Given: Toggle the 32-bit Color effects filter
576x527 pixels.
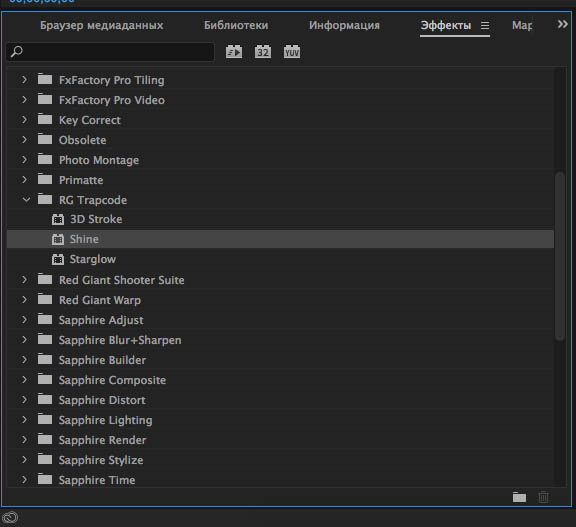Looking at the screenshot, I should coord(263,52).
